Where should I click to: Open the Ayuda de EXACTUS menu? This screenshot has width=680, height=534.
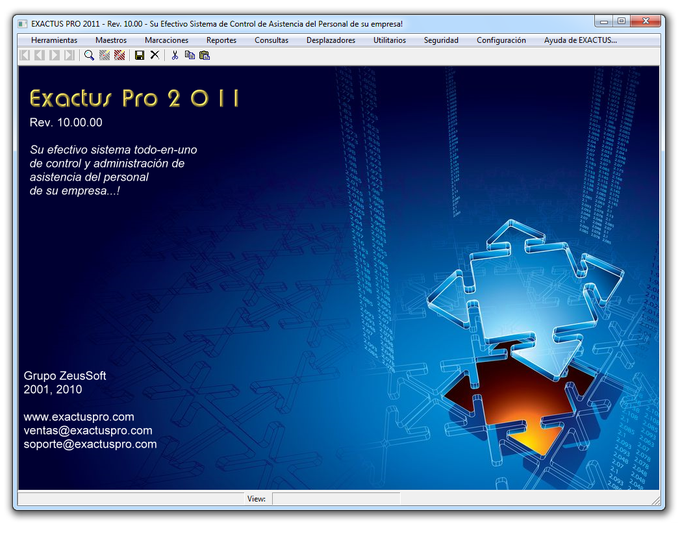(580, 40)
